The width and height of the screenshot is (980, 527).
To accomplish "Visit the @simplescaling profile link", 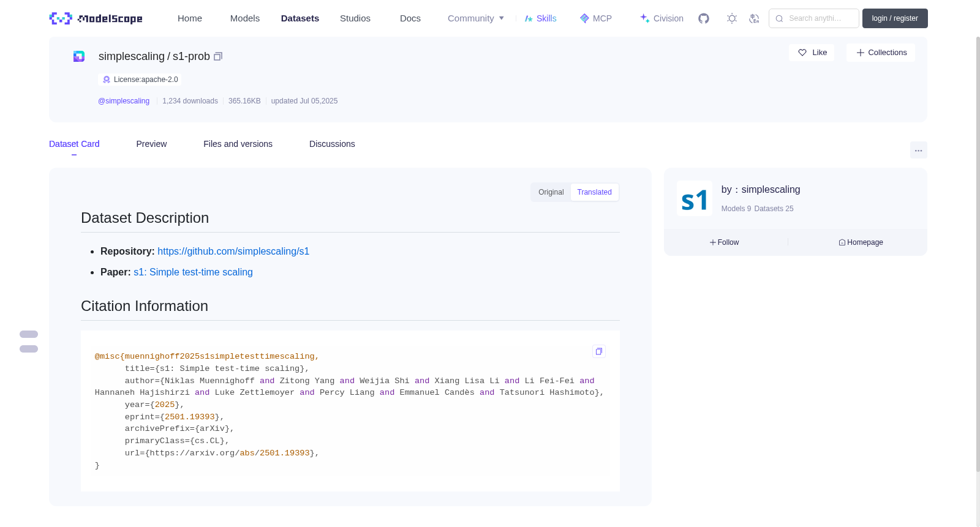I will click(x=124, y=101).
